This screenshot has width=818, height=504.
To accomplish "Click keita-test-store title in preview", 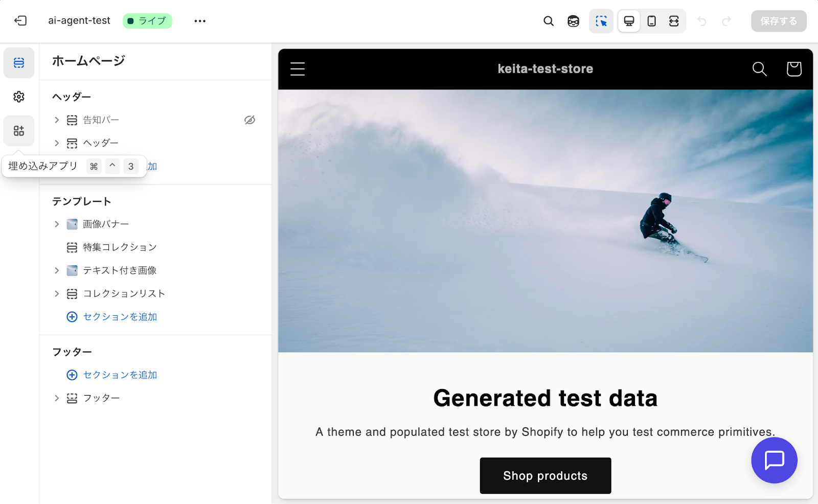I will tap(546, 69).
